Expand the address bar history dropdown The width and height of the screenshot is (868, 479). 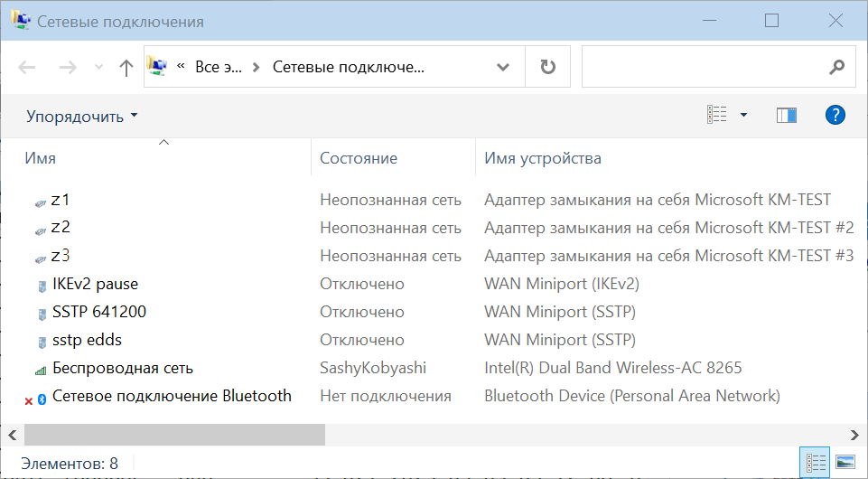(x=502, y=67)
